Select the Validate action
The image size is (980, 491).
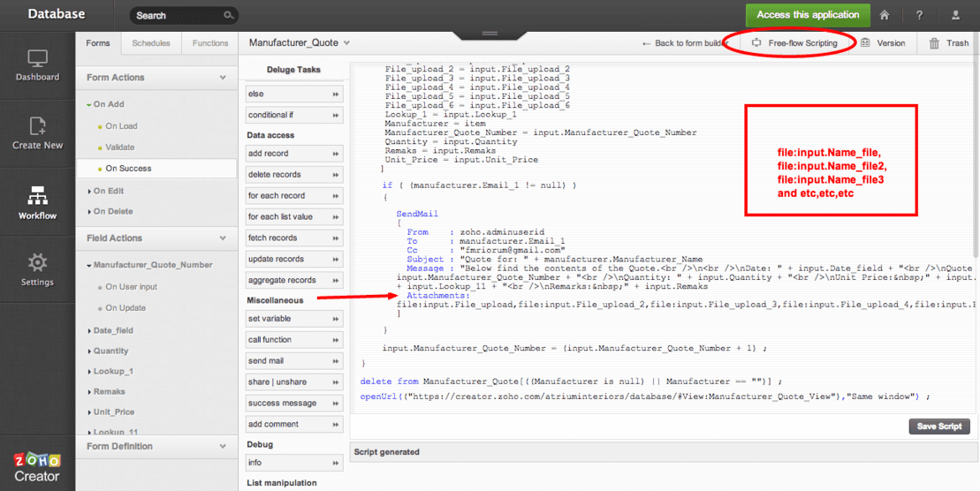[x=119, y=147]
